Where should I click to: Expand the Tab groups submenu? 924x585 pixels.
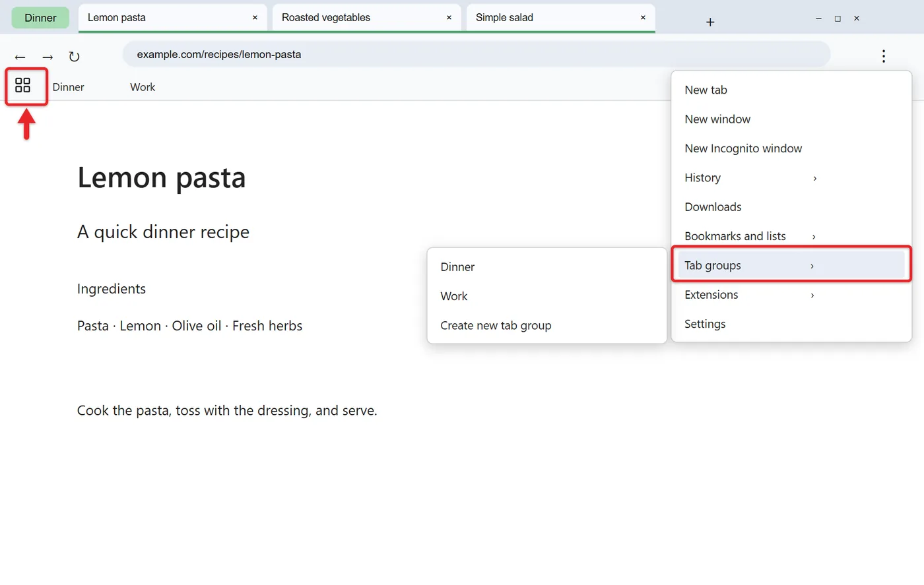coord(791,265)
